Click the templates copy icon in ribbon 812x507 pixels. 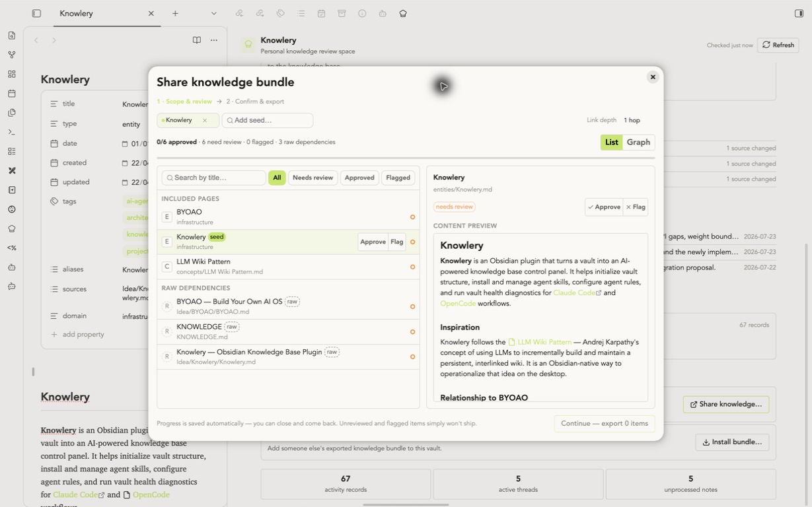tap(12, 113)
